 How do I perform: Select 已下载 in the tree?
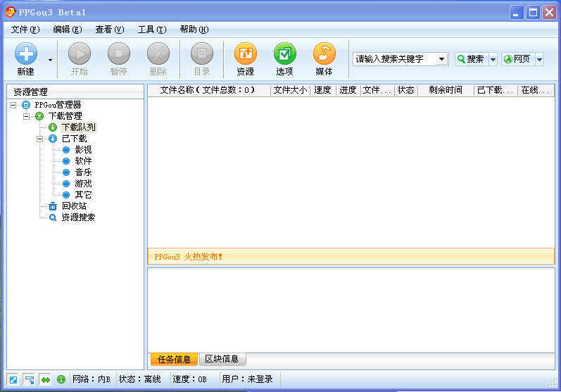pos(75,139)
